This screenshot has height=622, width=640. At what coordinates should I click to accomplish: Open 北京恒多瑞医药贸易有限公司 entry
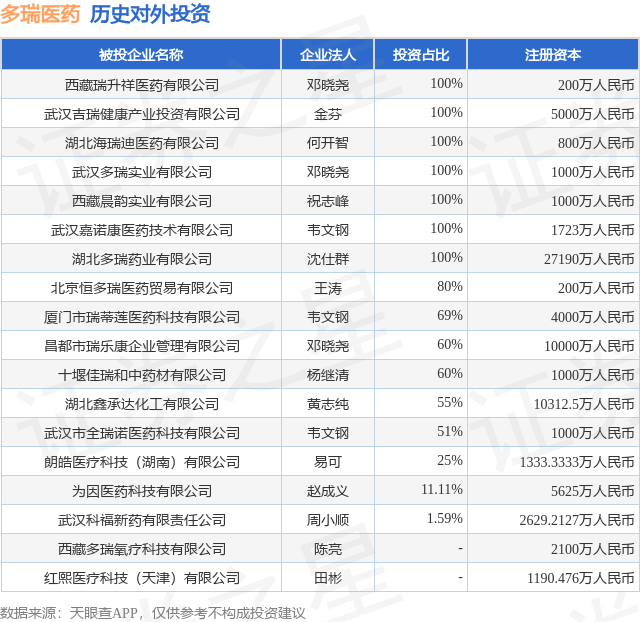[142, 288]
